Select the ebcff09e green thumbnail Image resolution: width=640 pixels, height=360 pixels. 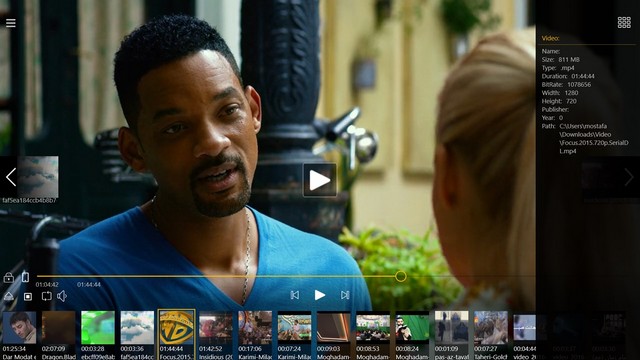tap(98, 335)
